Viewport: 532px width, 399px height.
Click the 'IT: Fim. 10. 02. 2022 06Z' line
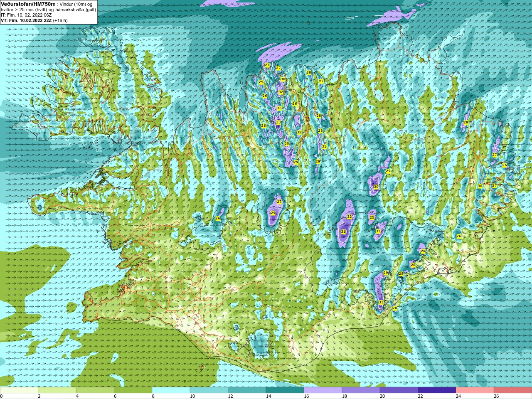pyautogui.click(x=26, y=15)
